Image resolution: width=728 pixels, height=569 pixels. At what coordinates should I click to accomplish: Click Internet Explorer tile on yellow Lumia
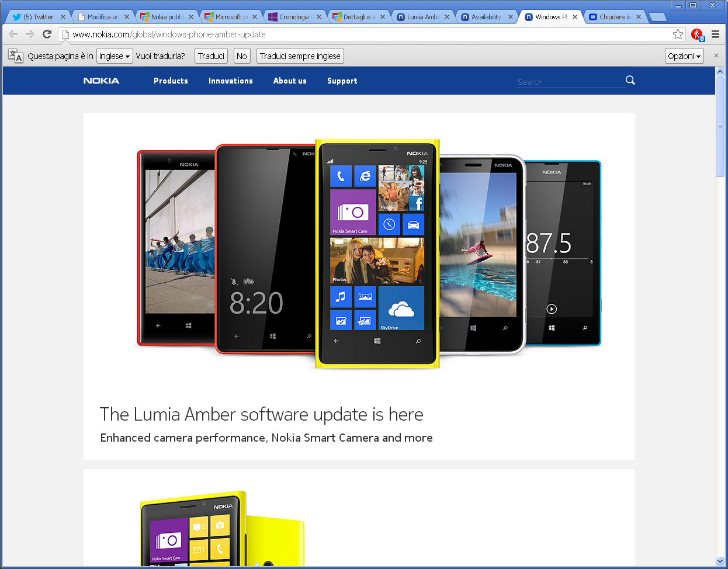pyautogui.click(x=365, y=176)
